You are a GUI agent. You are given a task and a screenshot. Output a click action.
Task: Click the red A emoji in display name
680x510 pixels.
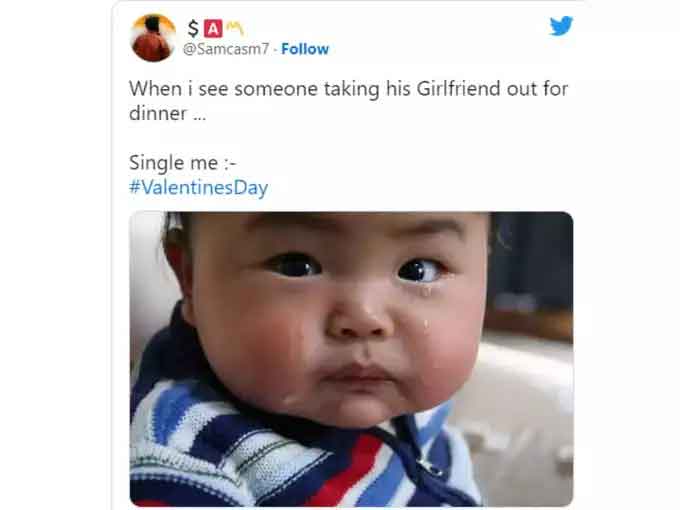[x=213, y=29]
